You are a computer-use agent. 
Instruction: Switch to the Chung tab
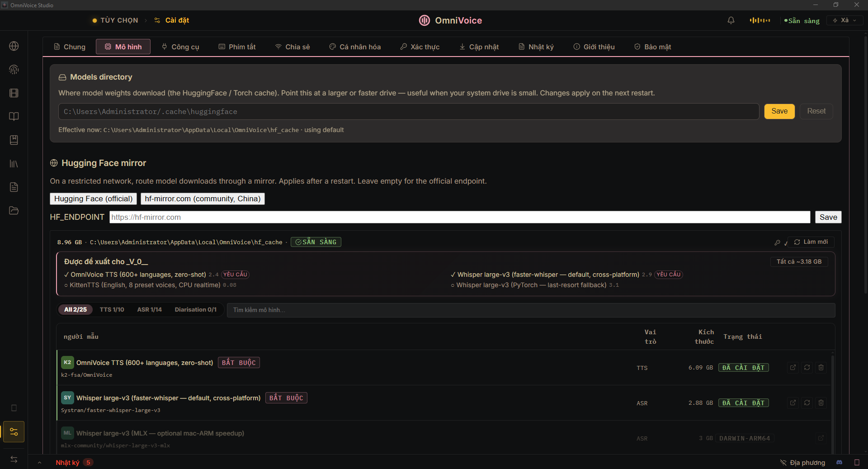(70, 47)
